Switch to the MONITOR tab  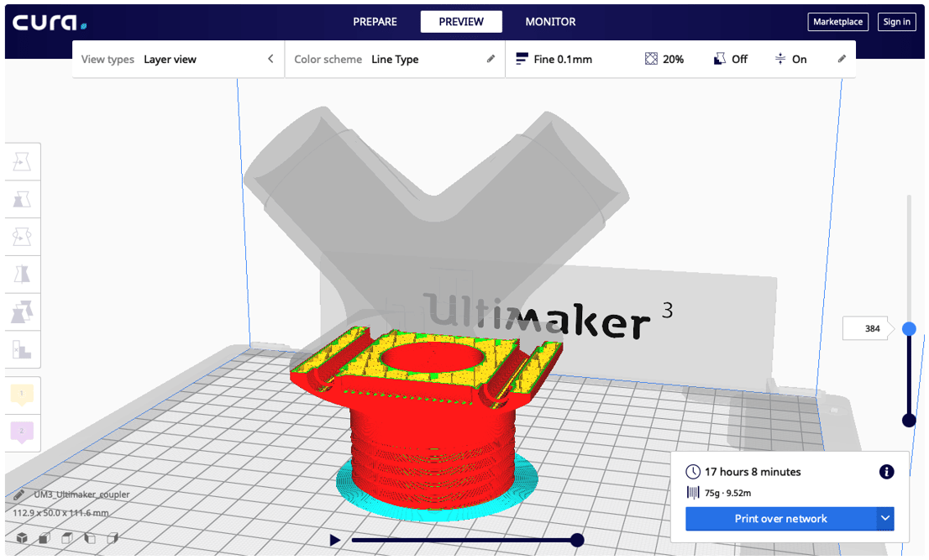pyautogui.click(x=550, y=22)
